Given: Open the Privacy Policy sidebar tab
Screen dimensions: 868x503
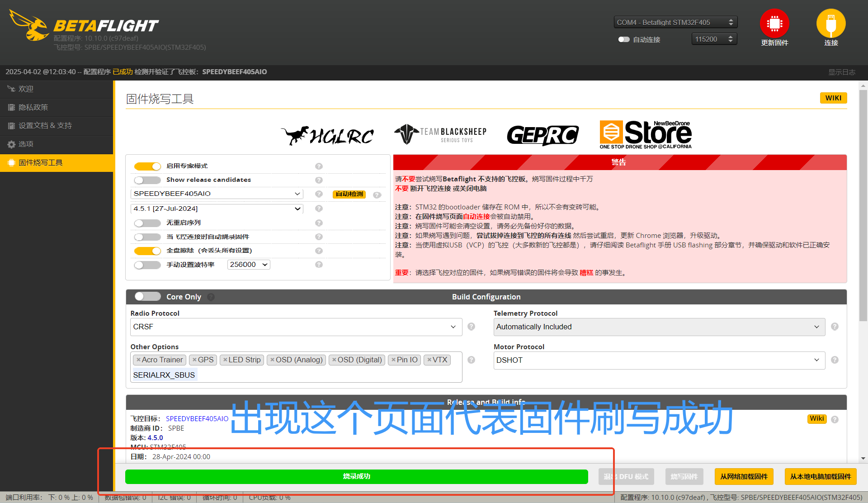Looking at the screenshot, I should [x=57, y=108].
